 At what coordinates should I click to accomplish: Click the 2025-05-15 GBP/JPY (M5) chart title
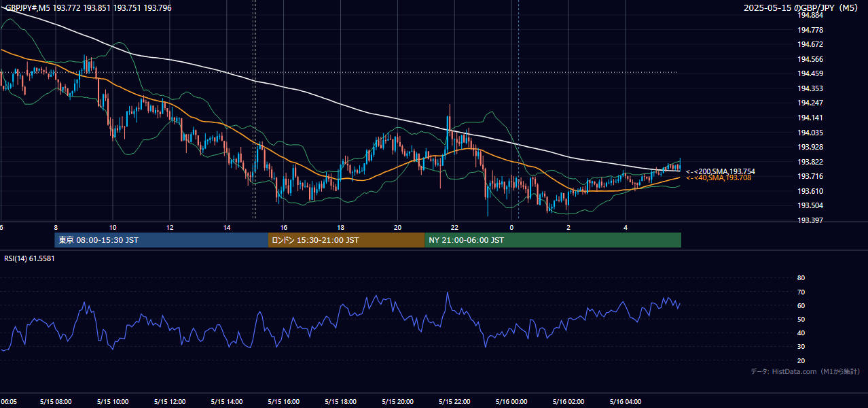click(x=801, y=8)
